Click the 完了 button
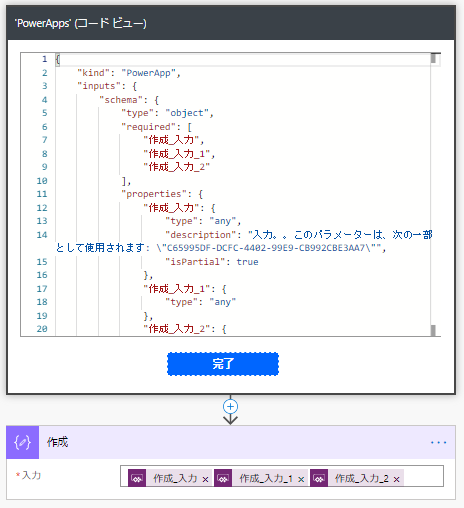The height and width of the screenshot is (508, 464). click(223, 364)
